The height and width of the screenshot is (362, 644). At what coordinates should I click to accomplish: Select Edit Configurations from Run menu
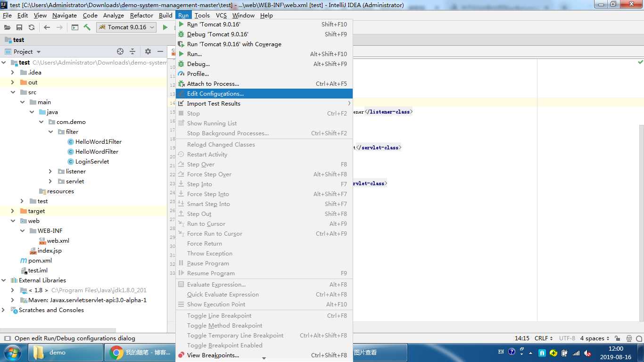pos(264,93)
